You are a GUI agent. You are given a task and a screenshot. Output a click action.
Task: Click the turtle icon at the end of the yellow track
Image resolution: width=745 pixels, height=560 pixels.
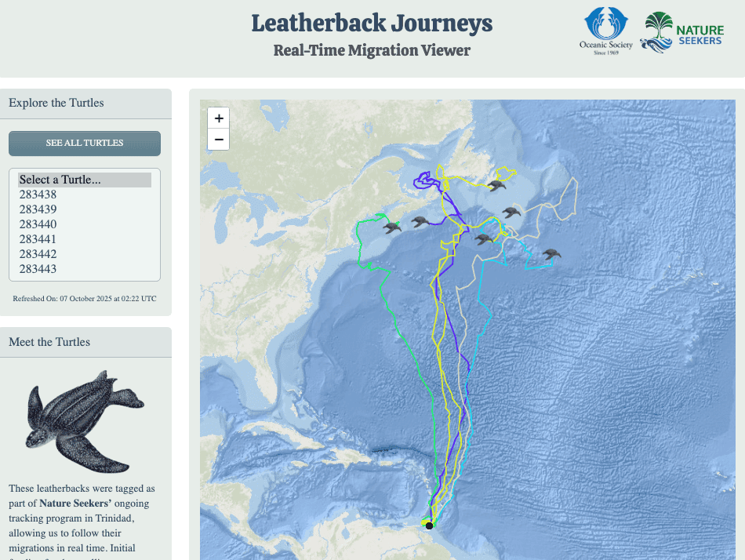[496, 185]
